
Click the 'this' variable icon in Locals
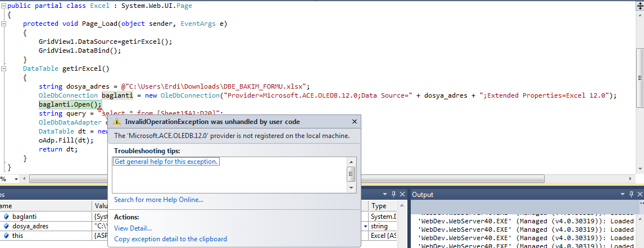point(6,236)
